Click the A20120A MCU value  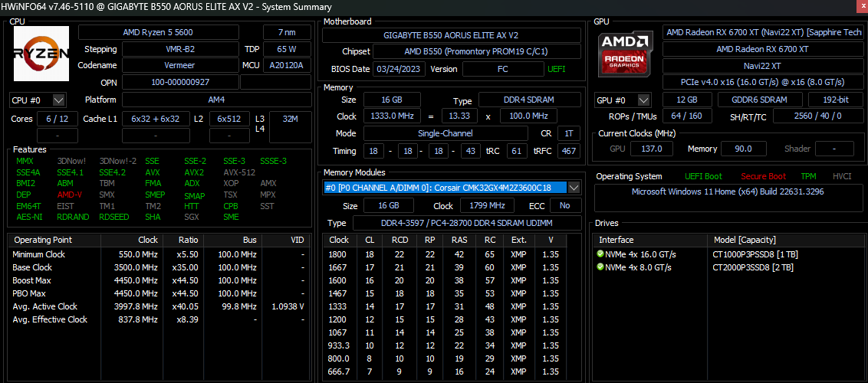pos(287,65)
